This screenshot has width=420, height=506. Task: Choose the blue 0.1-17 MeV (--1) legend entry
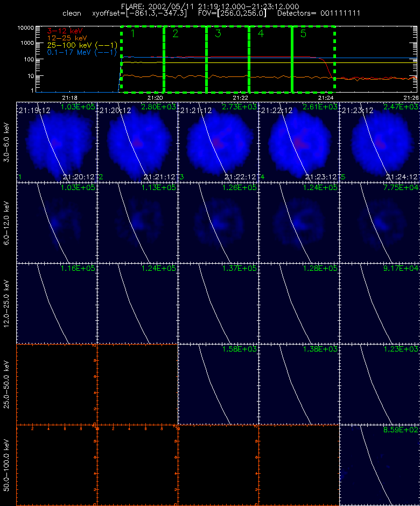(x=82, y=52)
